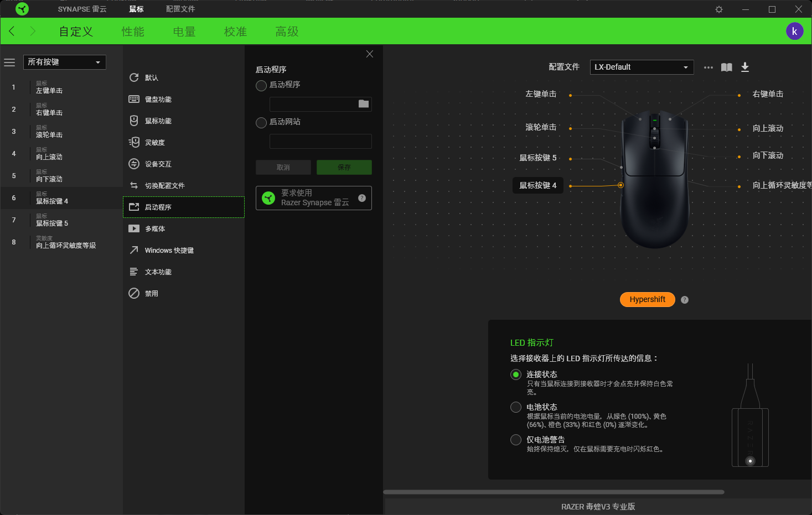Click the profile download/import icon
The height and width of the screenshot is (515, 812).
pyautogui.click(x=745, y=67)
